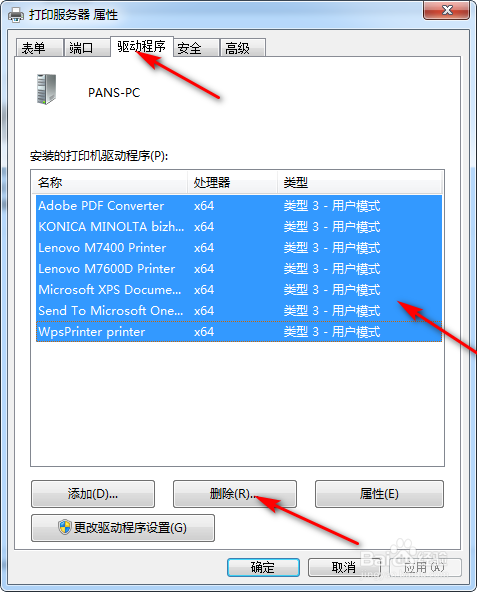
Task: Open the 端口 tab
Action: [x=87, y=48]
